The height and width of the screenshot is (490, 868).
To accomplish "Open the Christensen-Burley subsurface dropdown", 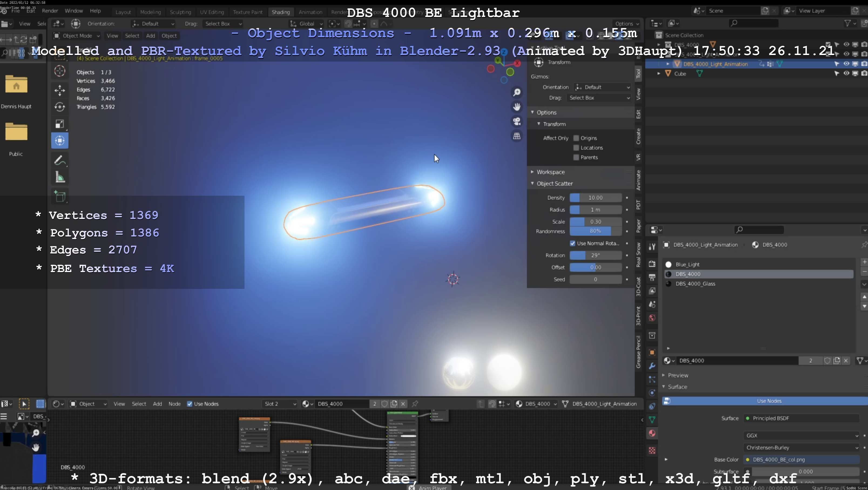I will click(x=801, y=448).
